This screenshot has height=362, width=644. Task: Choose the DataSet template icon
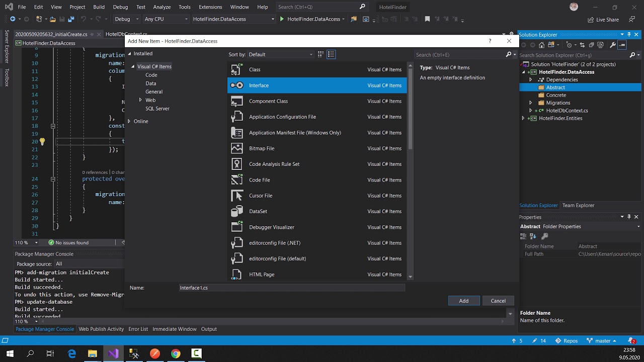click(x=237, y=211)
